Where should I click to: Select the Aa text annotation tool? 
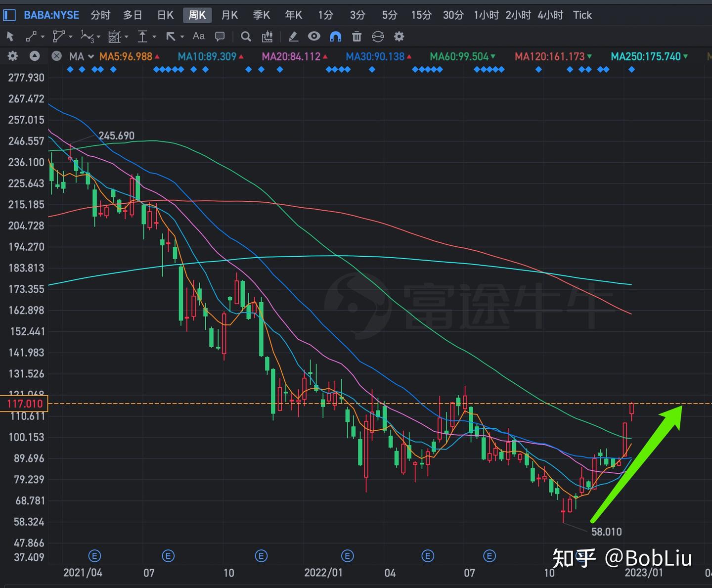pyautogui.click(x=198, y=36)
